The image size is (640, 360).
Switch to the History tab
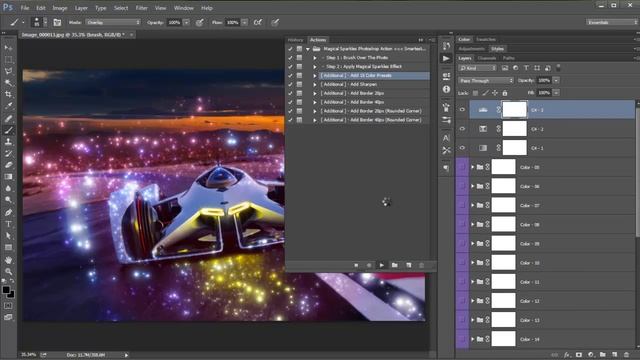(296, 40)
